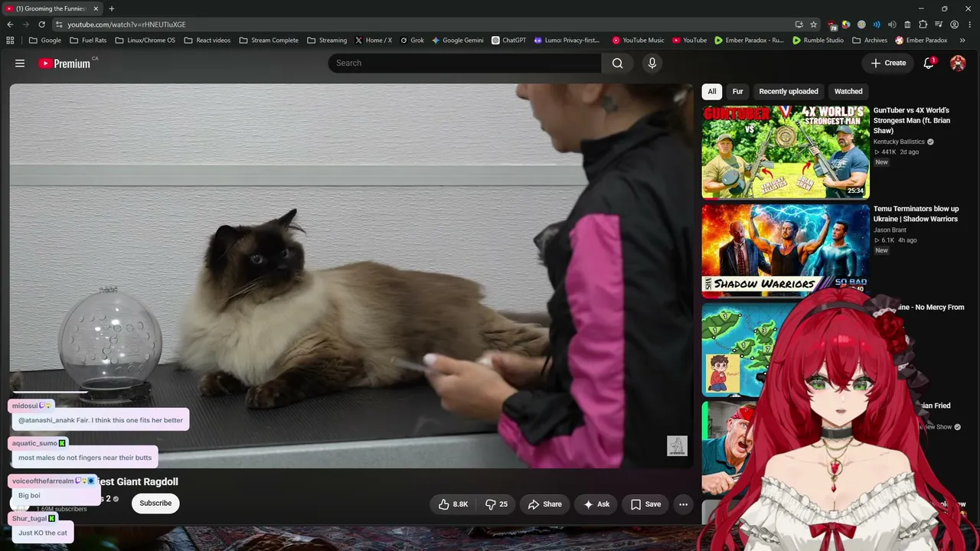Dislike the video with thumbs down

coord(496,504)
